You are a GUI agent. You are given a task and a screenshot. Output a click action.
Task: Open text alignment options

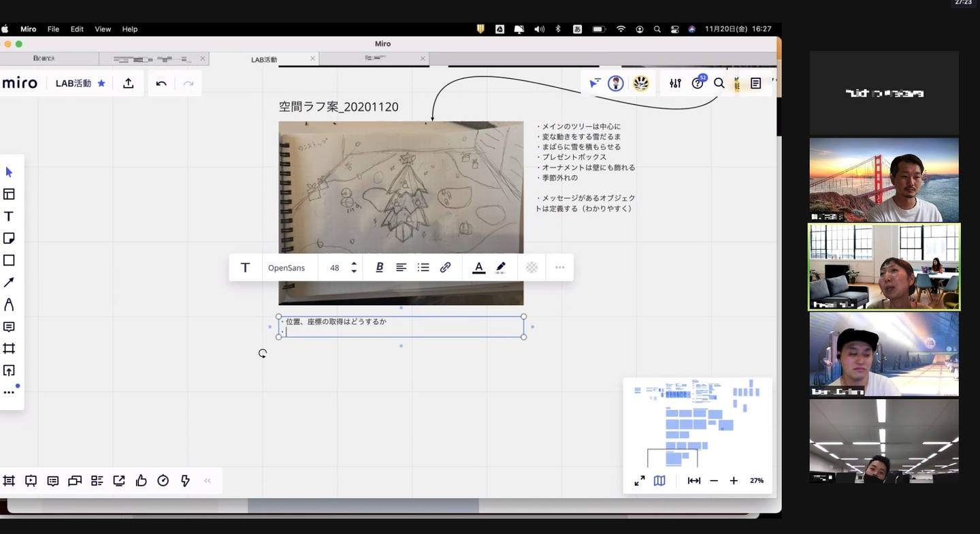point(402,268)
